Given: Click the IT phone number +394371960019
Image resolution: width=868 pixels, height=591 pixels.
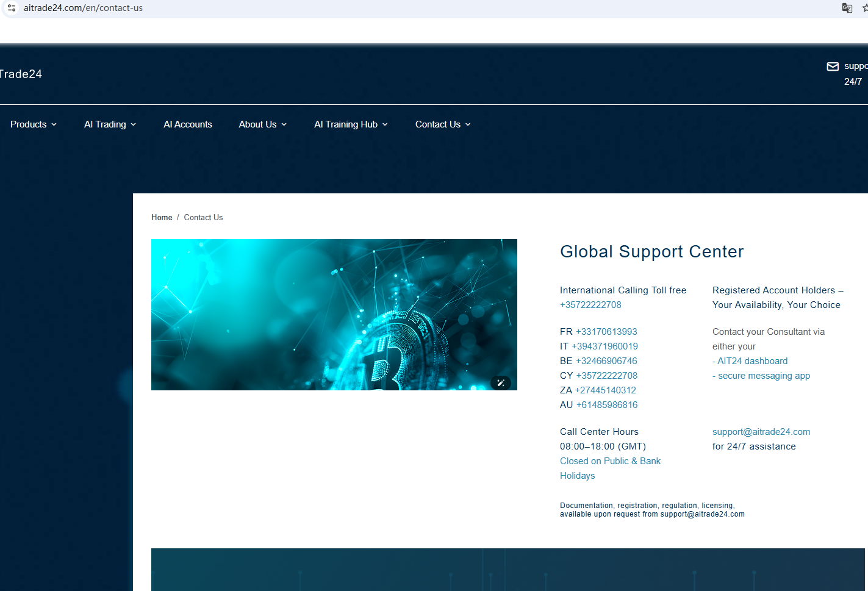Looking at the screenshot, I should coord(604,346).
